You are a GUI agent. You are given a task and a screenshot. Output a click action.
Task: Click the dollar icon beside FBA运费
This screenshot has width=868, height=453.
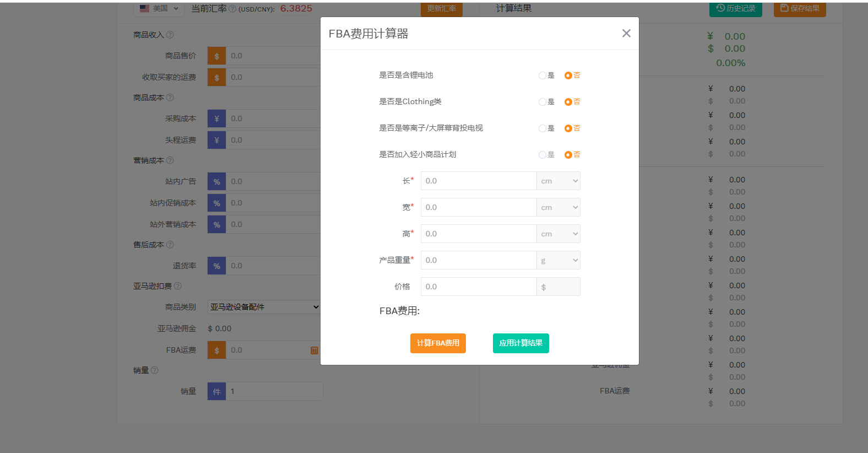point(216,350)
